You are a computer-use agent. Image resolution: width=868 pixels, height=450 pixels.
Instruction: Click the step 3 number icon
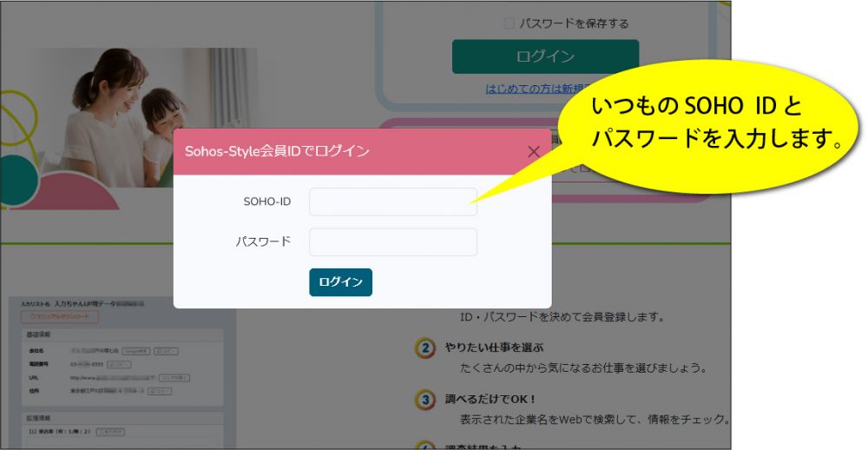(x=424, y=400)
